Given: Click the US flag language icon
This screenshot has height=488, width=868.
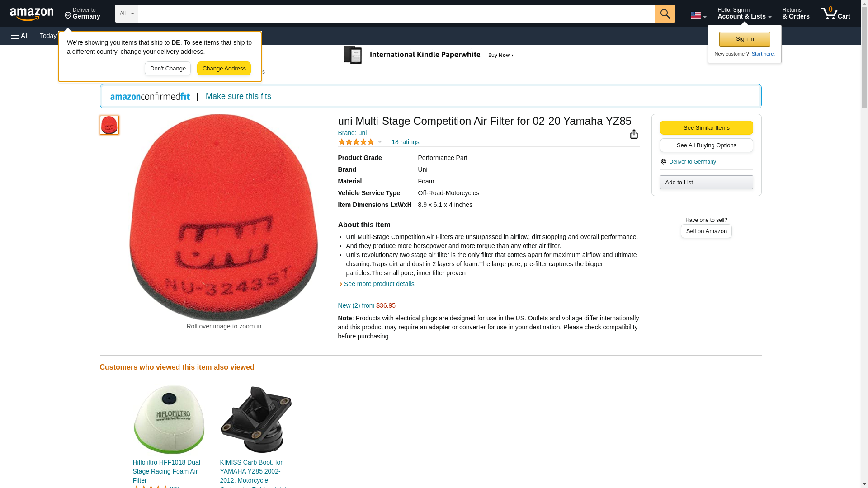Looking at the screenshot, I should point(698,15).
